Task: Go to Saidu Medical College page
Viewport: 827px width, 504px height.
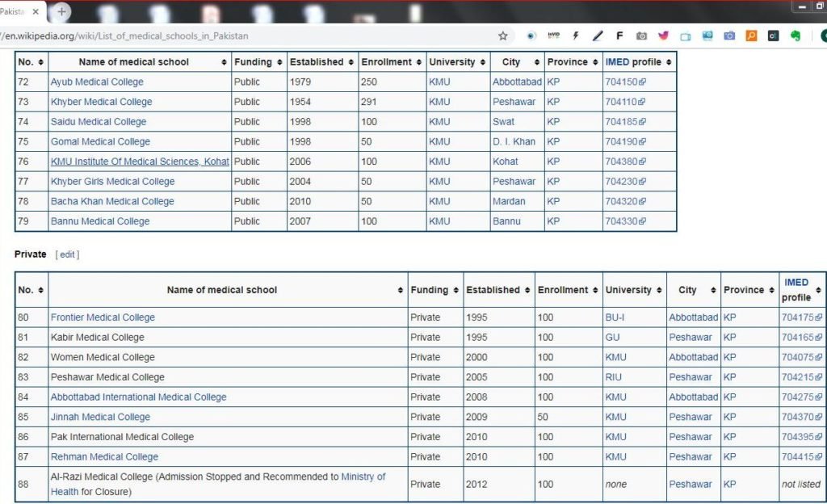Action: (99, 122)
